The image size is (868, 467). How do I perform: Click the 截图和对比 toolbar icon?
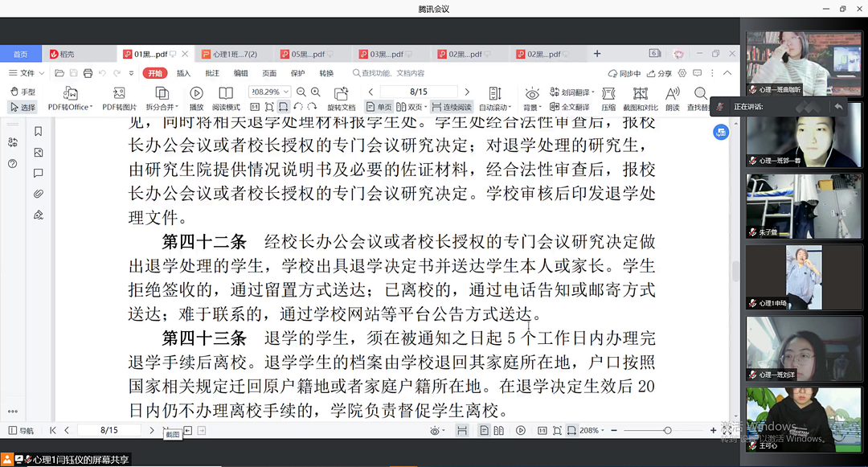click(x=640, y=94)
